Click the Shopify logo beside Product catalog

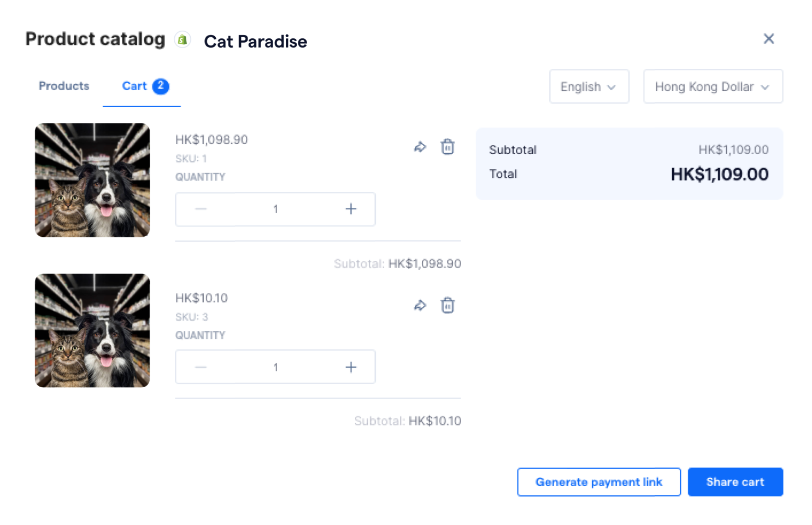tap(183, 39)
